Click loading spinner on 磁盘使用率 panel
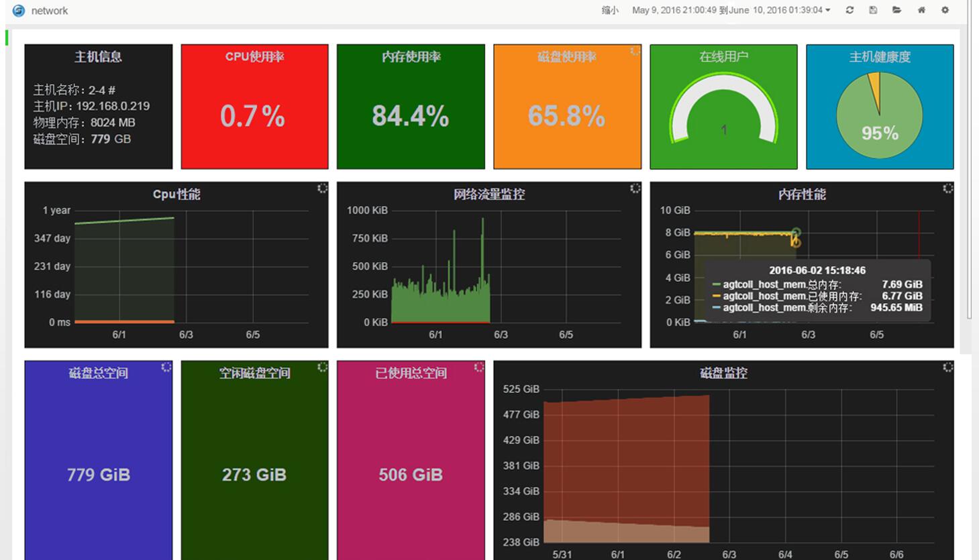Viewport: 979px width, 560px height. click(635, 52)
